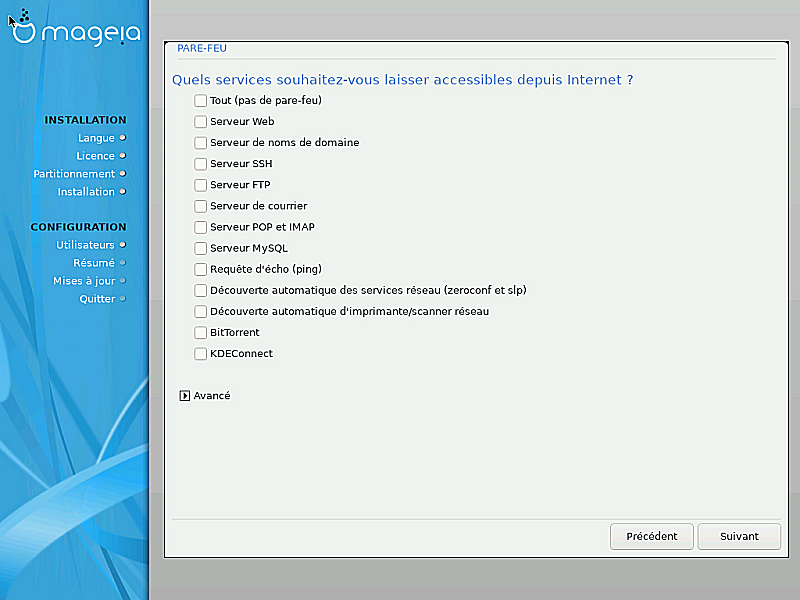The width and height of the screenshot is (800, 600).
Task: Check the Serveur Web option
Action: click(x=201, y=121)
